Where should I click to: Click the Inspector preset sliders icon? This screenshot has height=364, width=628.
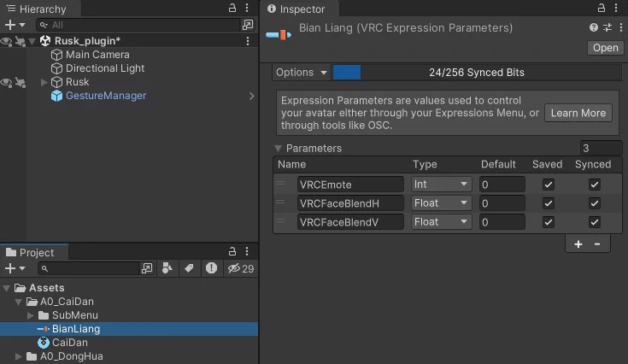point(607,28)
